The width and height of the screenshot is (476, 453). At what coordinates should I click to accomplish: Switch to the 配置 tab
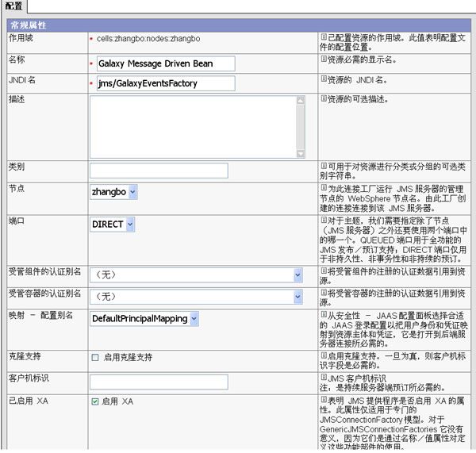[x=13, y=6]
